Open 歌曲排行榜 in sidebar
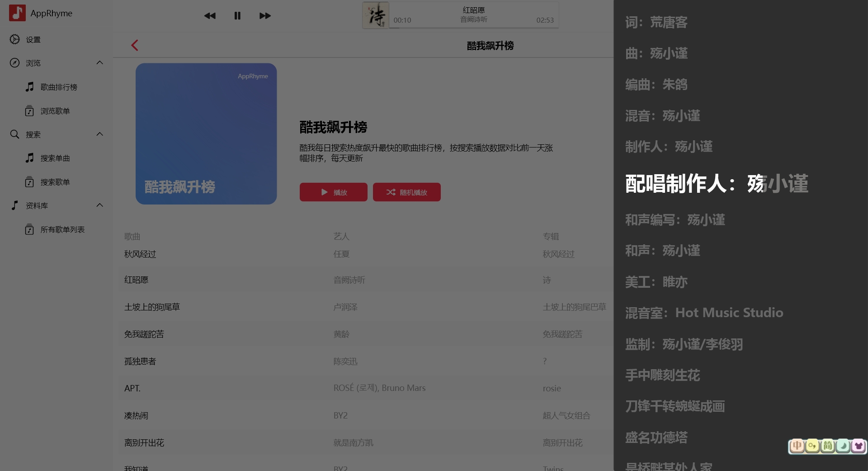Screen dimensions: 868x471 click(x=59, y=87)
